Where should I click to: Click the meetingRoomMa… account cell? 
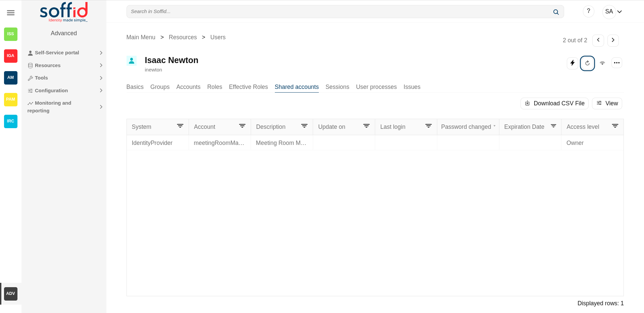coord(220,143)
